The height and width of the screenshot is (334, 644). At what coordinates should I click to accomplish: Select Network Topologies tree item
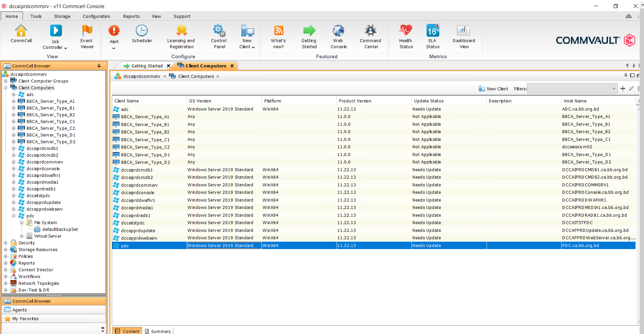[39, 283]
